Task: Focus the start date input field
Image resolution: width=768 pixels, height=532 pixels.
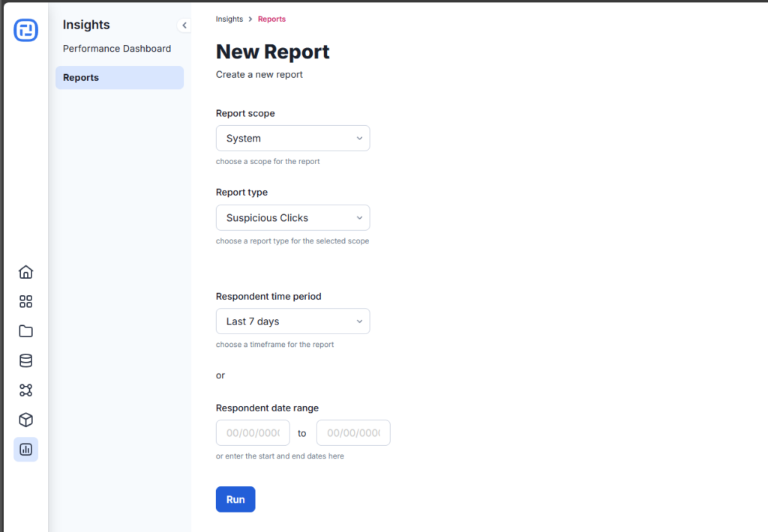Action: [x=253, y=433]
